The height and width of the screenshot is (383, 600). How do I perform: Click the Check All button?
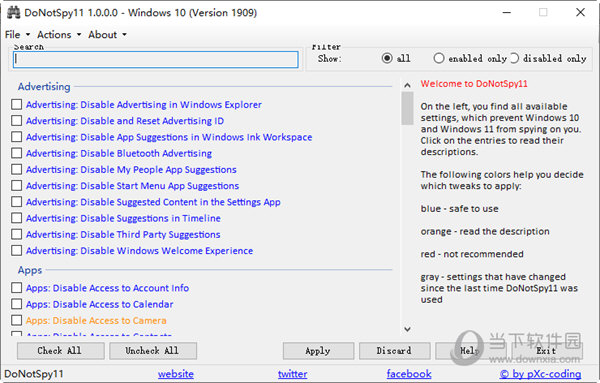[x=60, y=351]
